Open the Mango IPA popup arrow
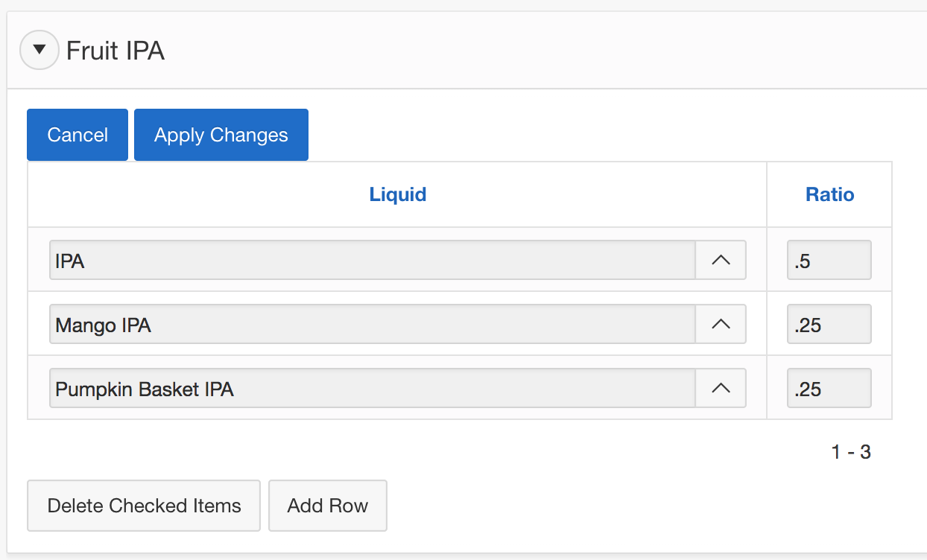This screenshot has width=927, height=560. (x=721, y=324)
